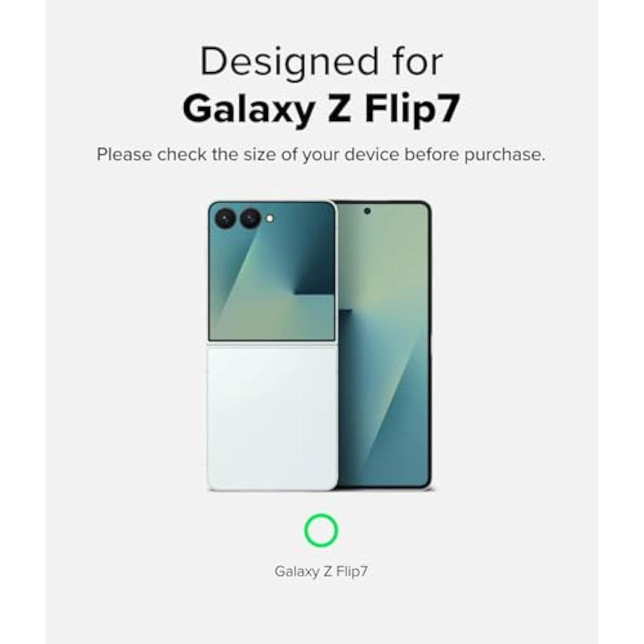
Task: Click the white lower back panel
Action: 272,419
